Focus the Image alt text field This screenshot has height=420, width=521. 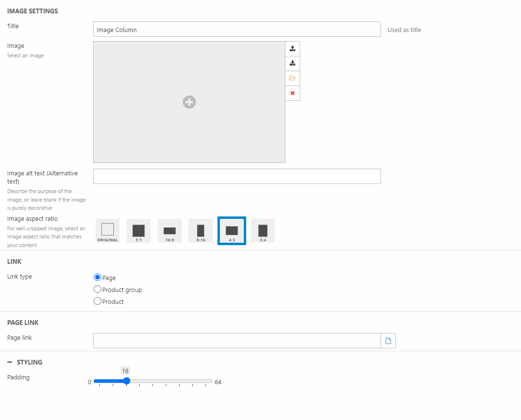pyautogui.click(x=237, y=176)
